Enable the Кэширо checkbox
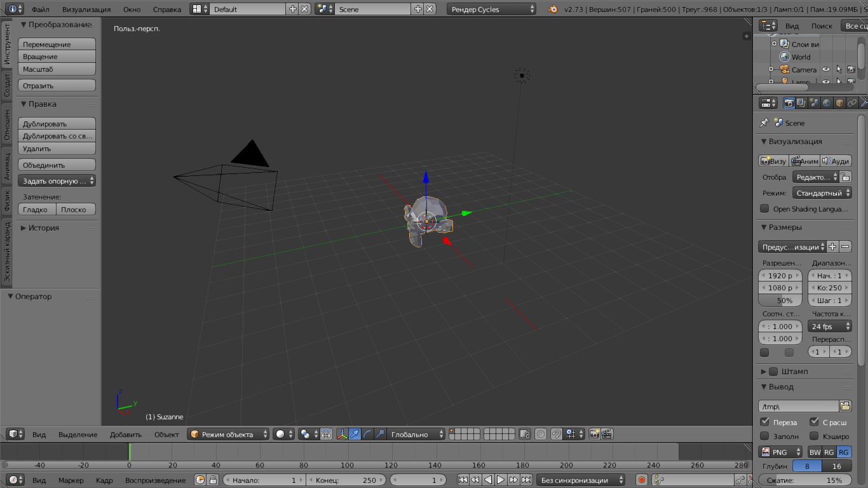 pos(814,436)
